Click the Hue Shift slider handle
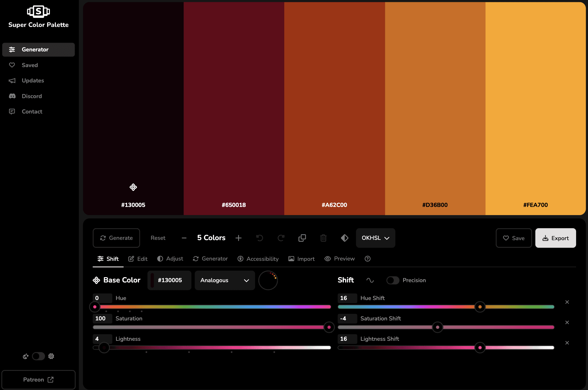 click(x=480, y=307)
